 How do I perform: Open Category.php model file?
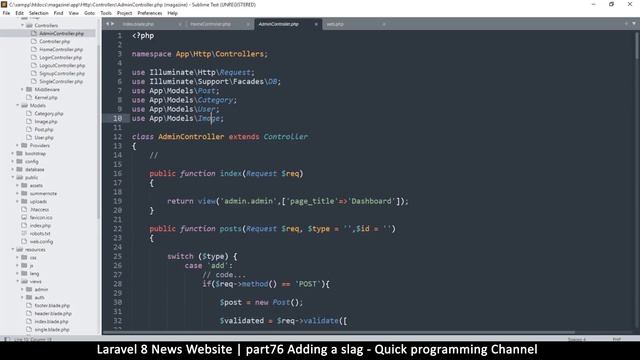[x=49, y=113]
